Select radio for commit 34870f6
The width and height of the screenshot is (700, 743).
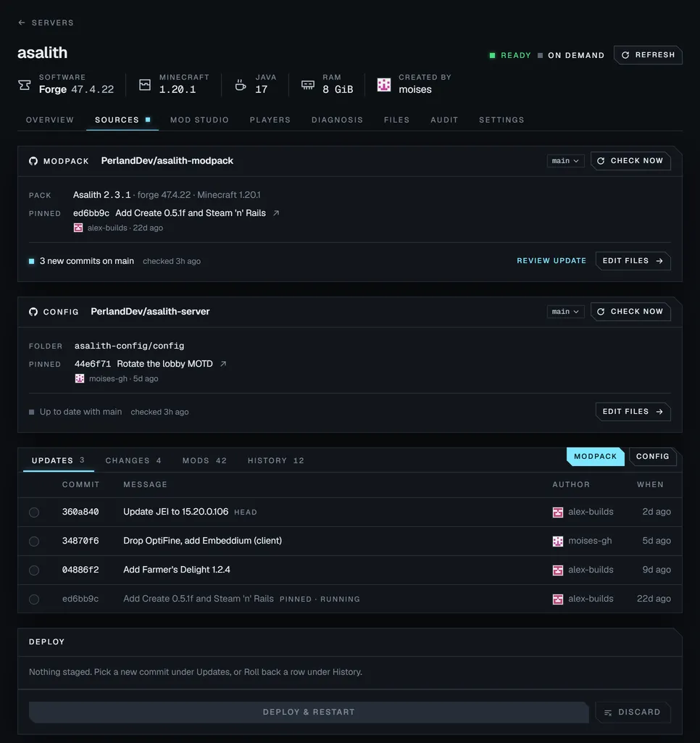point(34,541)
